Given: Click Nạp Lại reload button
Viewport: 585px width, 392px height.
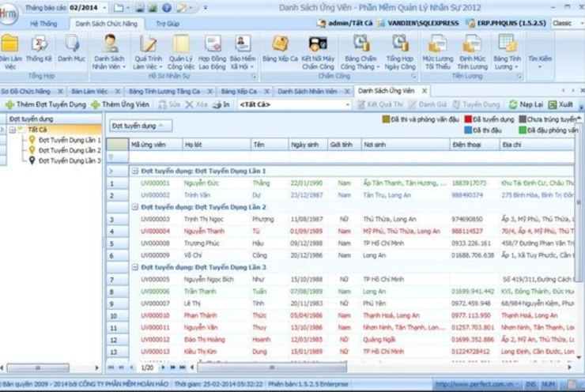Looking at the screenshot, I should (x=526, y=104).
